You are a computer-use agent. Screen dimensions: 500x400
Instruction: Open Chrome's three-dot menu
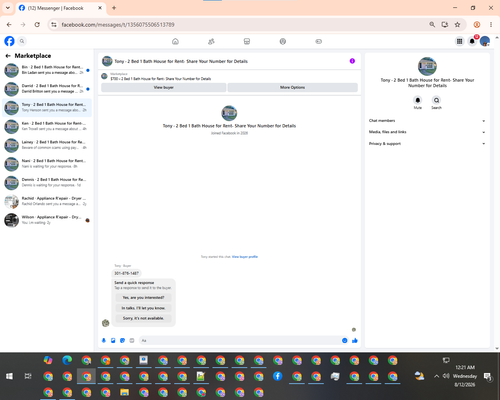(491, 25)
